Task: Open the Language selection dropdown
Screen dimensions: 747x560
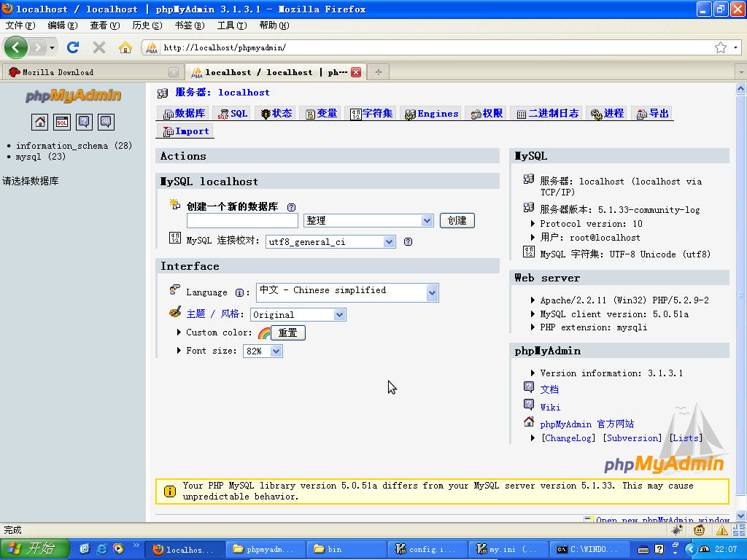Action: coord(347,292)
